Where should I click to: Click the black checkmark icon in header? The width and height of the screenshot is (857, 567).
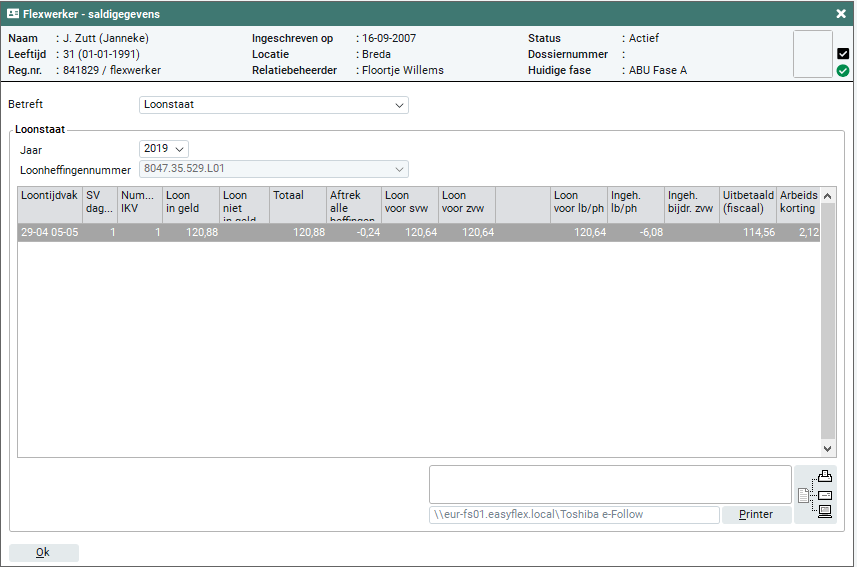(x=843, y=54)
